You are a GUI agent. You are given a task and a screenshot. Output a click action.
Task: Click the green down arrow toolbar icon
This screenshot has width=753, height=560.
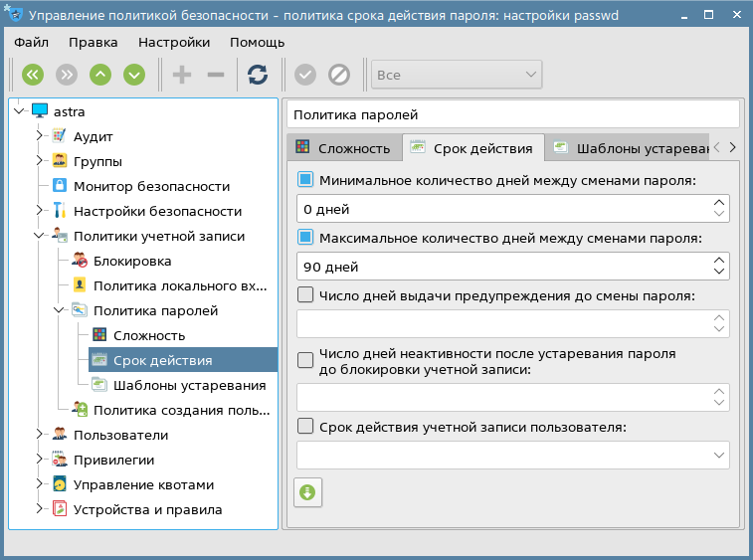point(134,75)
